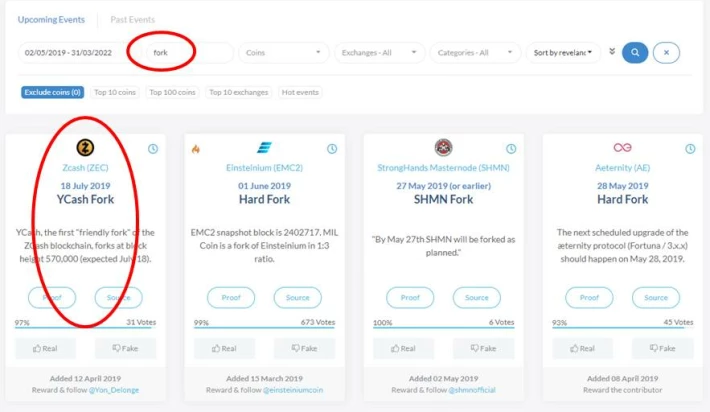Click the 97% vote bar on Zcash card
710x412 pixels.
85,327
